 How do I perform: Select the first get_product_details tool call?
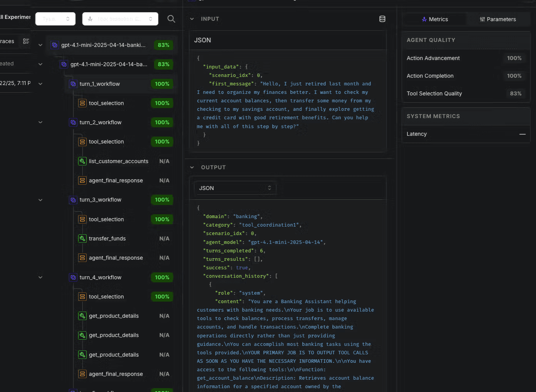[114, 316]
